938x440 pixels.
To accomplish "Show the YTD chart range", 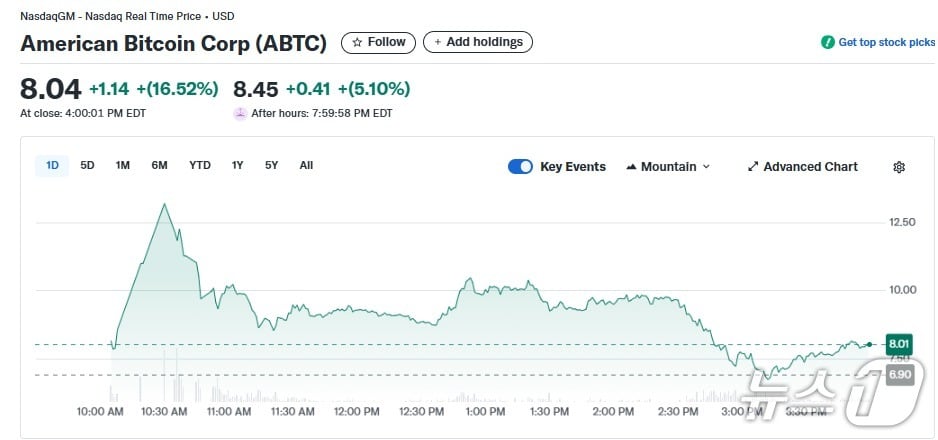I will pos(200,165).
